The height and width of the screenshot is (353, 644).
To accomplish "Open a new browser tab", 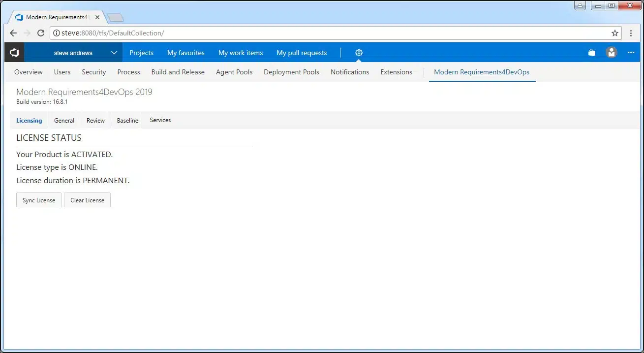I will point(116,18).
